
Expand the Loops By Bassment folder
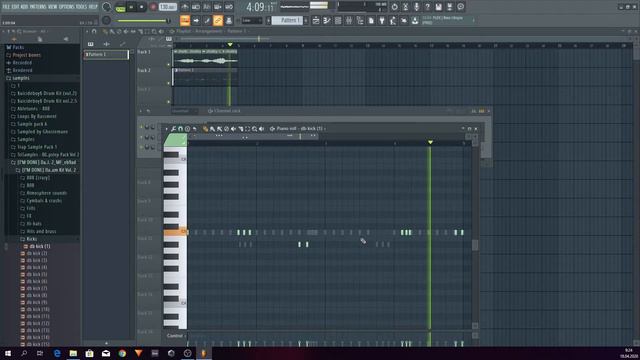point(37,116)
